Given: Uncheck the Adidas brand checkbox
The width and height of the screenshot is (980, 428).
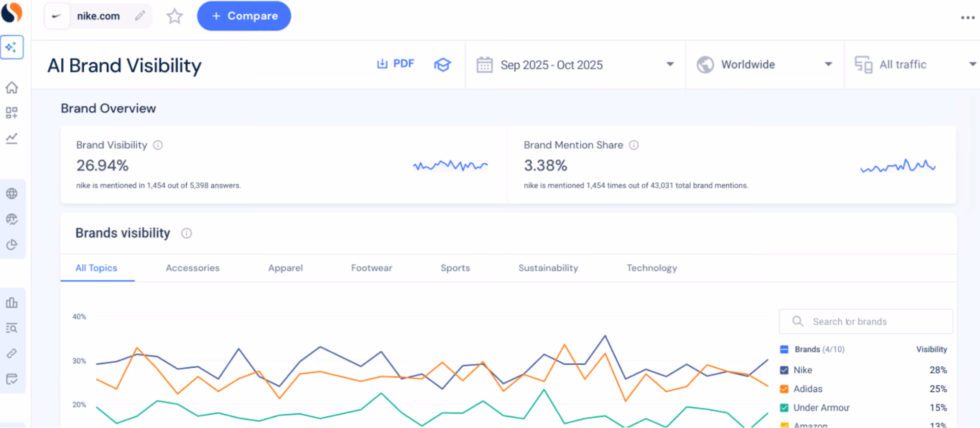Looking at the screenshot, I should point(784,389).
